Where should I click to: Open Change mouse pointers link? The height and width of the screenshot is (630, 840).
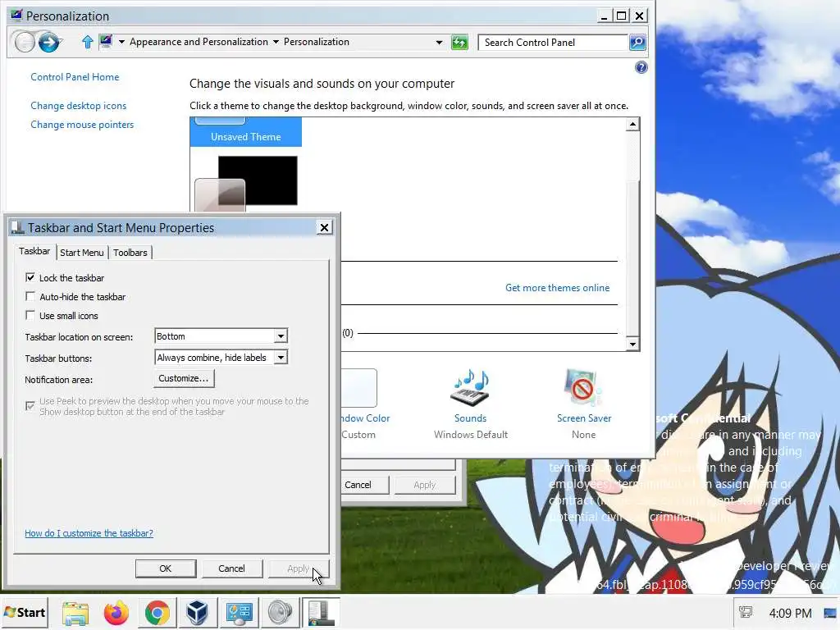[x=83, y=125]
